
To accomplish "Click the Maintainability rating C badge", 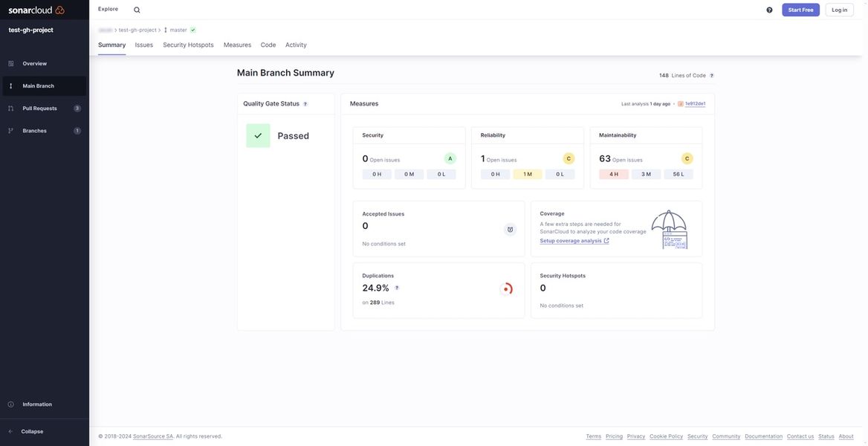I will (x=687, y=158).
